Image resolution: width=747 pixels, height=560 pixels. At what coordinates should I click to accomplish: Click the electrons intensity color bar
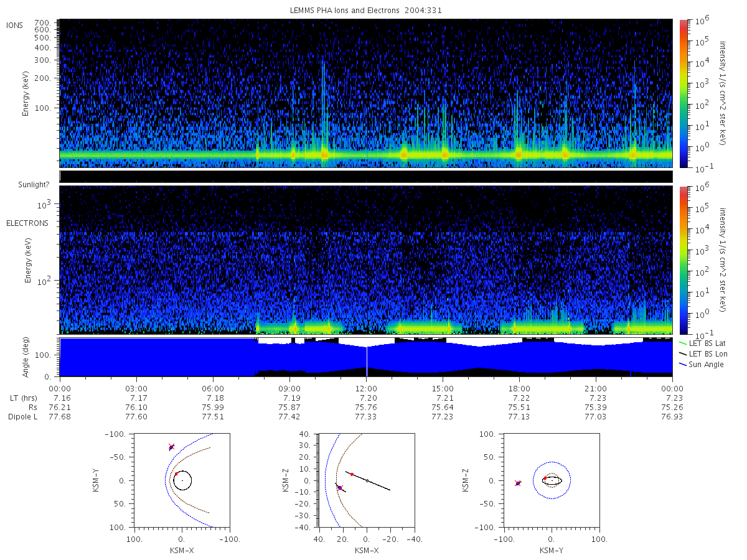[683, 259]
